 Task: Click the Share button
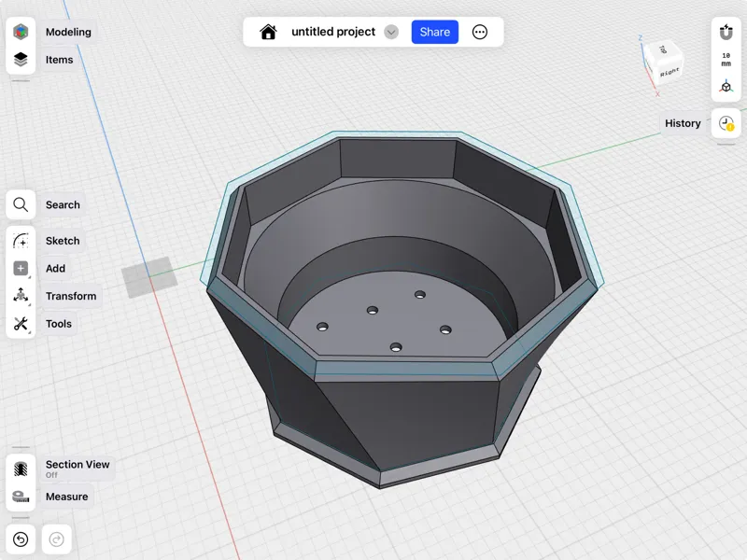coord(435,32)
